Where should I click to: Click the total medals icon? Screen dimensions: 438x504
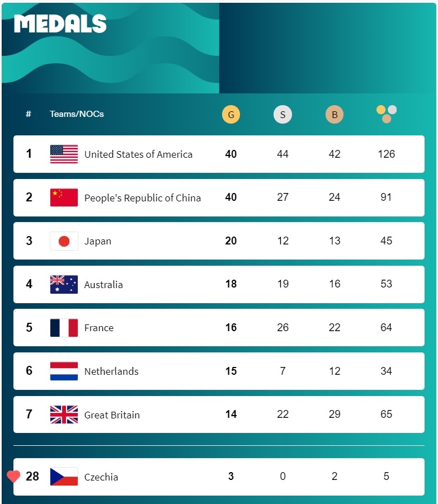(387, 114)
